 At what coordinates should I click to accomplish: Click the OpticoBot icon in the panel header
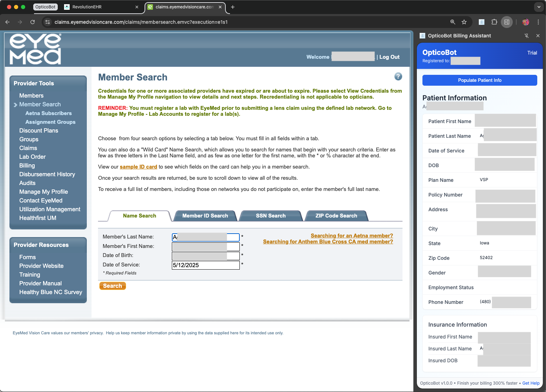tap(422, 36)
